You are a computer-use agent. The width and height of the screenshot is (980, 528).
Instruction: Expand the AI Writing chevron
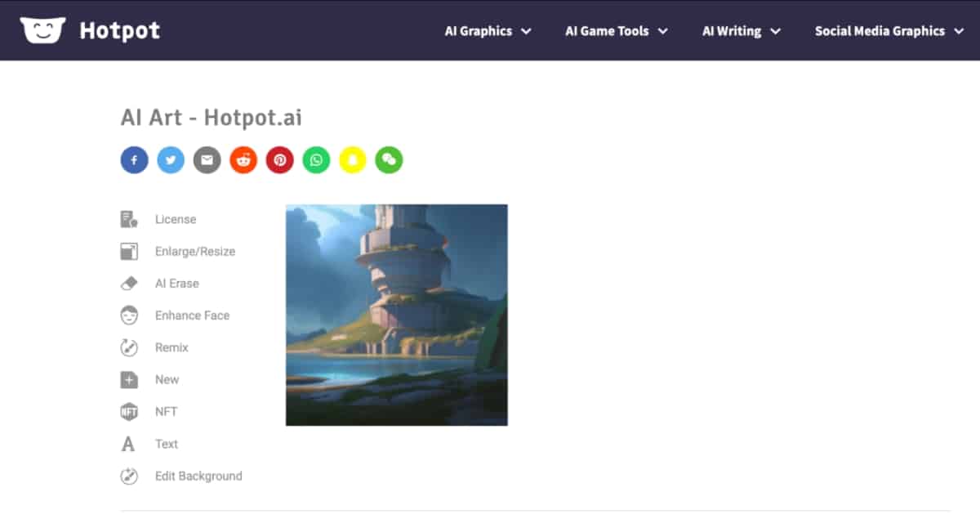click(x=776, y=31)
